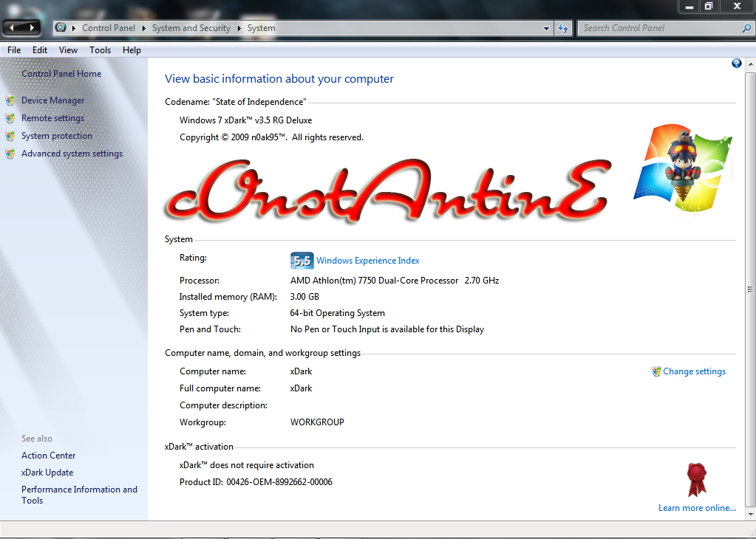The width and height of the screenshot is (756, 539).
Task: Open the Tools menu
Action: [x=100, y=50]
